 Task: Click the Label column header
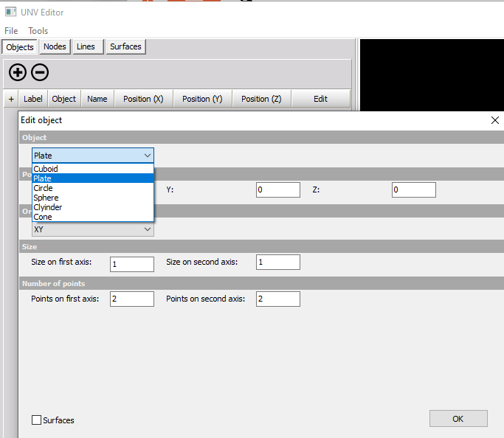[33, 99]
